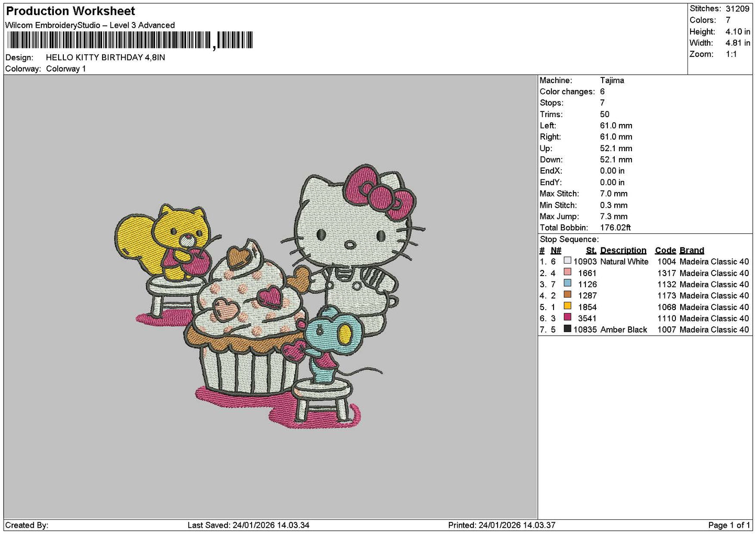
Task: Click the Total Bobbin value 176.02ft
Action: coord(615,228)
